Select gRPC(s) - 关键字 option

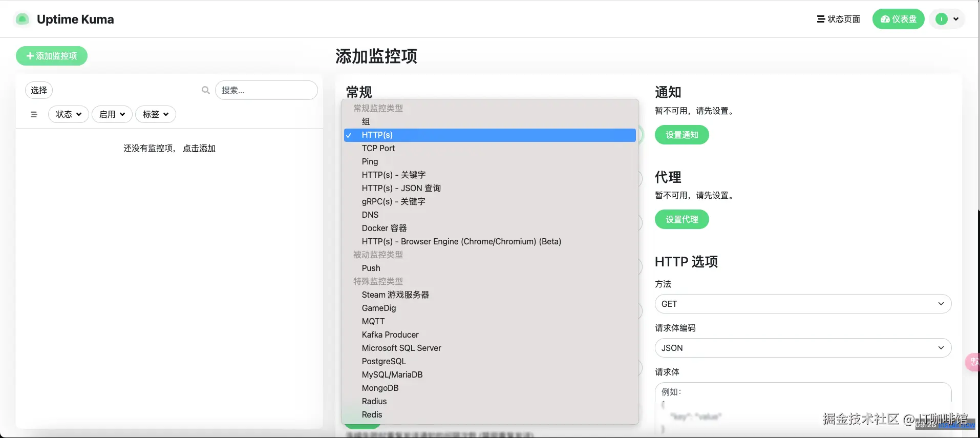(490, 201)
